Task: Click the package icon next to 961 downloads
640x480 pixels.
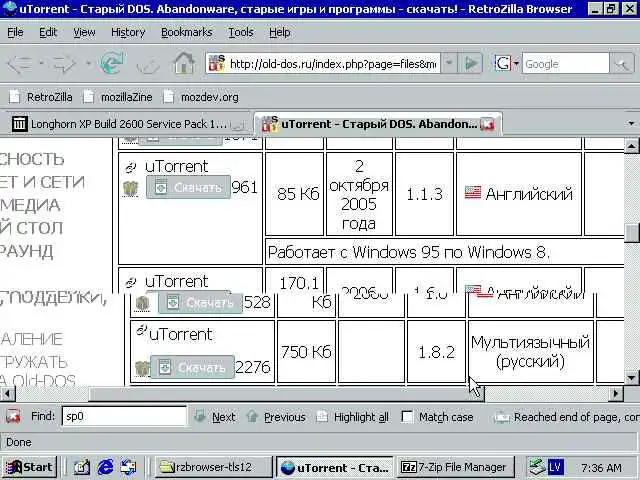Action: [x=131, y=189]
